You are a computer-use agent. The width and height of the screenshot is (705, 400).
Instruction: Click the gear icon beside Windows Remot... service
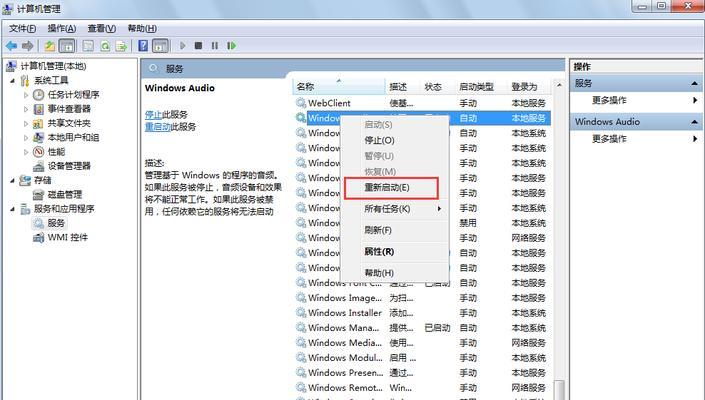point(301,387)
